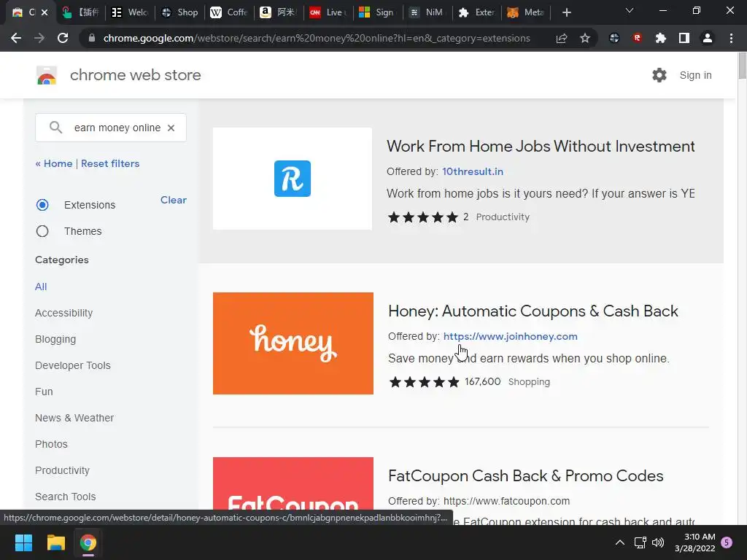This screenshot has height=560, width=747.
Task: Select the Search Tools category
Action: click(65, 496)
